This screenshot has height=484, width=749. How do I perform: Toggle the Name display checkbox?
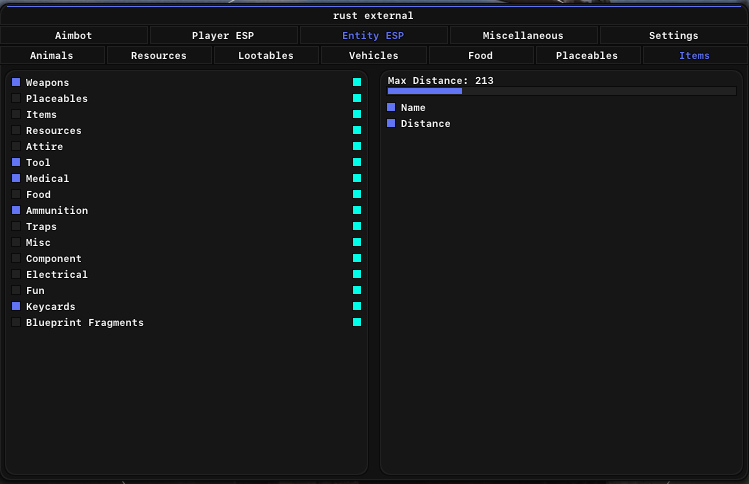(391, 107)
